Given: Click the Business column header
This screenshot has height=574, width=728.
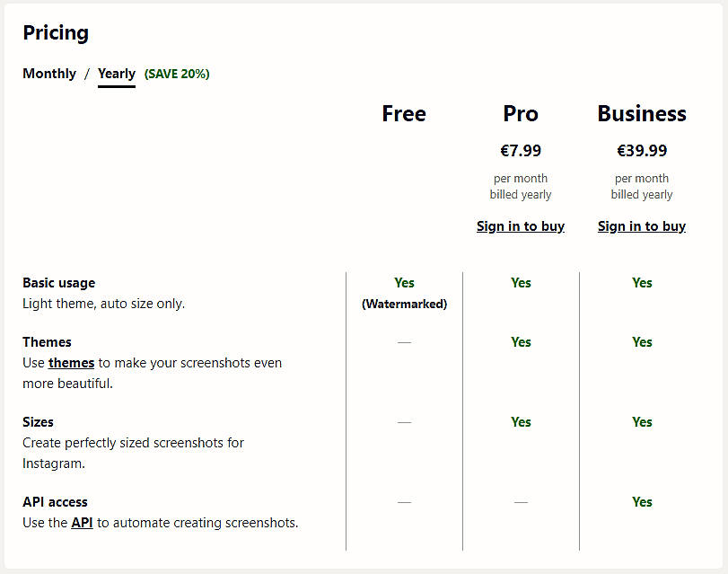Looking at the screenshot, I should pos(642,114).
